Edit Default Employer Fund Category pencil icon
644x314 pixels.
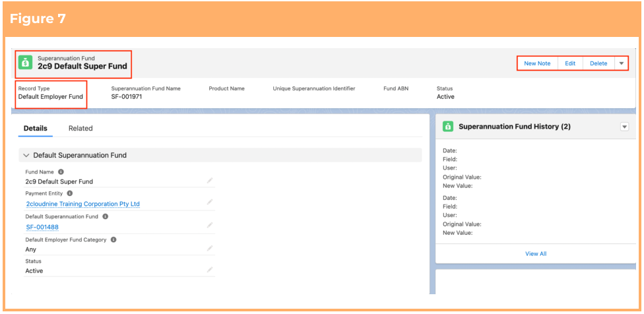210,248
